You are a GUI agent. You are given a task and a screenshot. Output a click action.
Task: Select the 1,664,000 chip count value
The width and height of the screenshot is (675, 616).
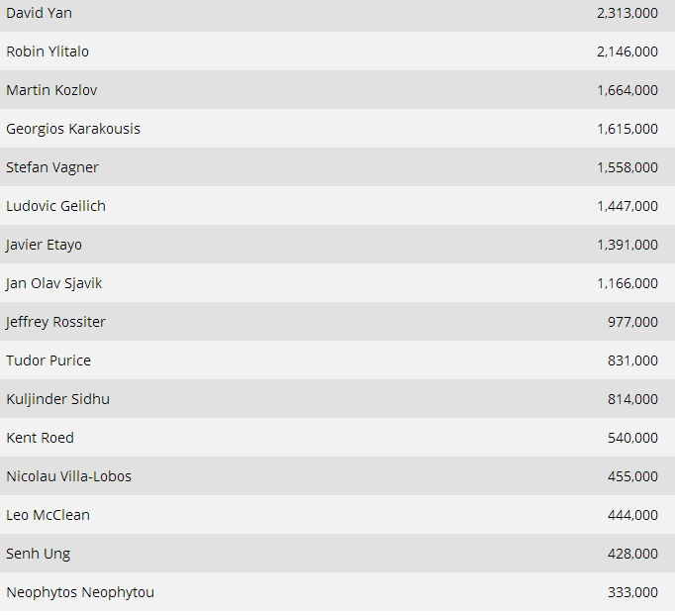pyautogui.click(x=627, y=90)
